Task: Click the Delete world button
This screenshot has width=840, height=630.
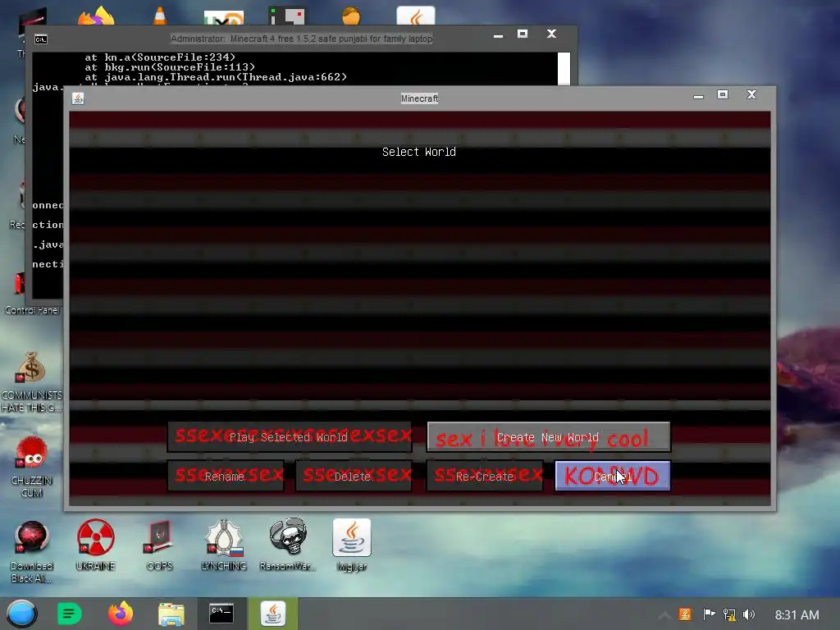Action: coord(354,476)
